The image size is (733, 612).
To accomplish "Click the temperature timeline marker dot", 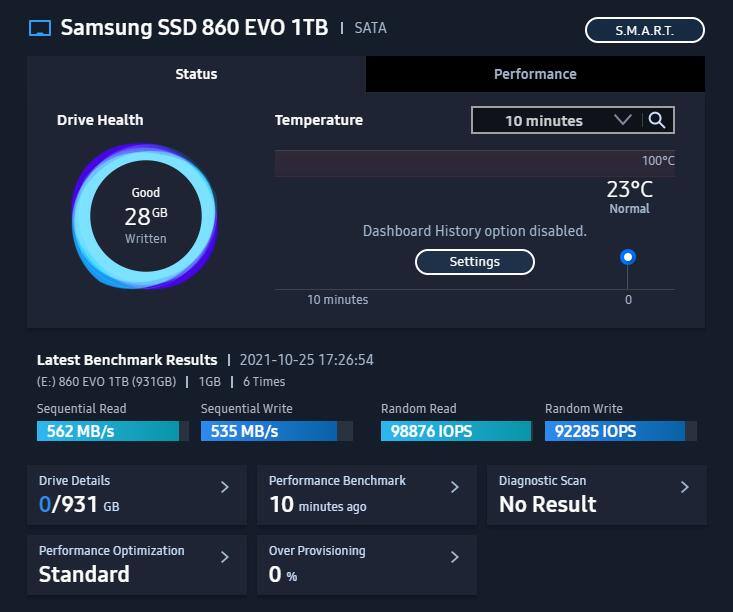I will [x=628, y=257].
